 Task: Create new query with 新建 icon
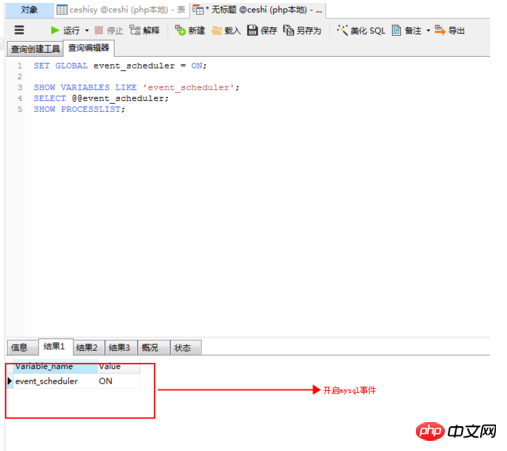pyautogui.click(x=180, y=30)
